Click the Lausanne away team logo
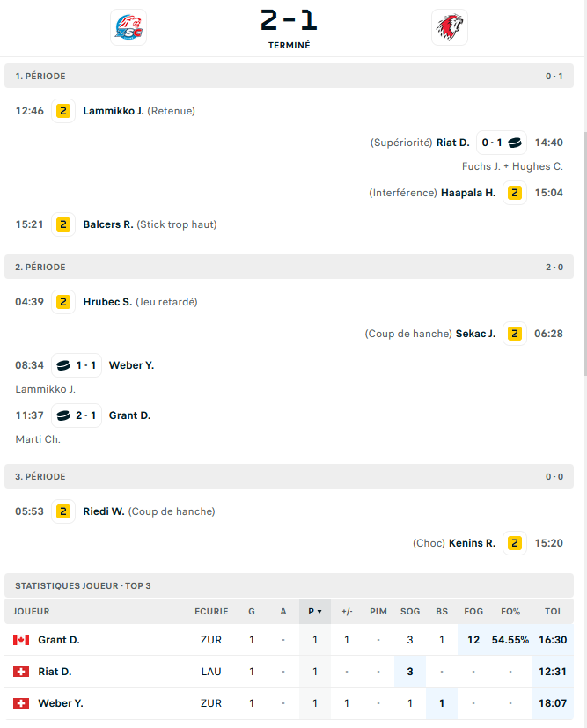 click(x=450, y=27)
